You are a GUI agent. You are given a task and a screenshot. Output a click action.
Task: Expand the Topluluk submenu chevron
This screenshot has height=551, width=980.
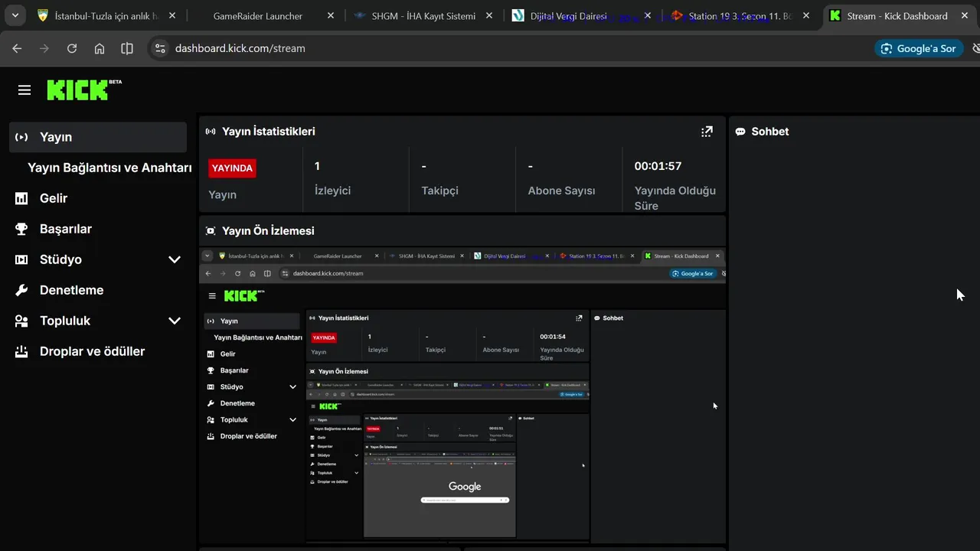[x=175, y=321]
